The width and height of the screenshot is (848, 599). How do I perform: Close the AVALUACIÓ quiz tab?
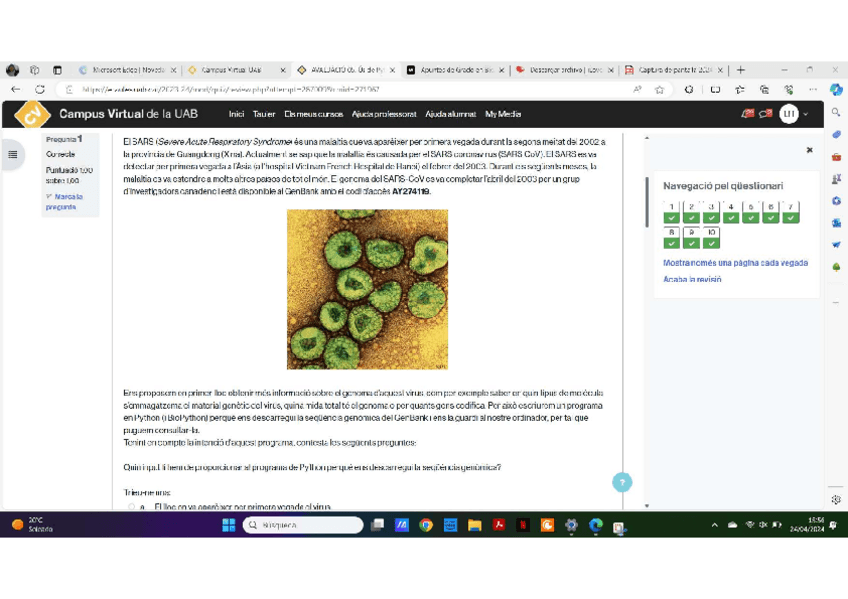[393, 70]
